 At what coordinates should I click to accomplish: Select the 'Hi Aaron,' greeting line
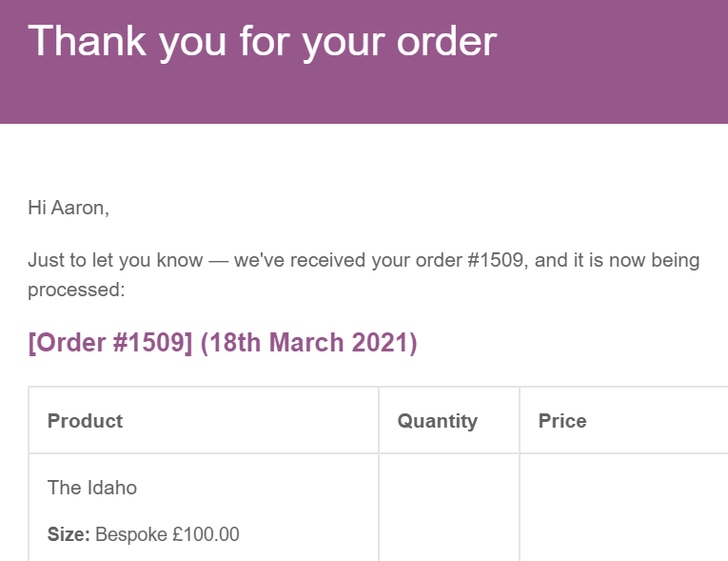click(x=69, y=209)
